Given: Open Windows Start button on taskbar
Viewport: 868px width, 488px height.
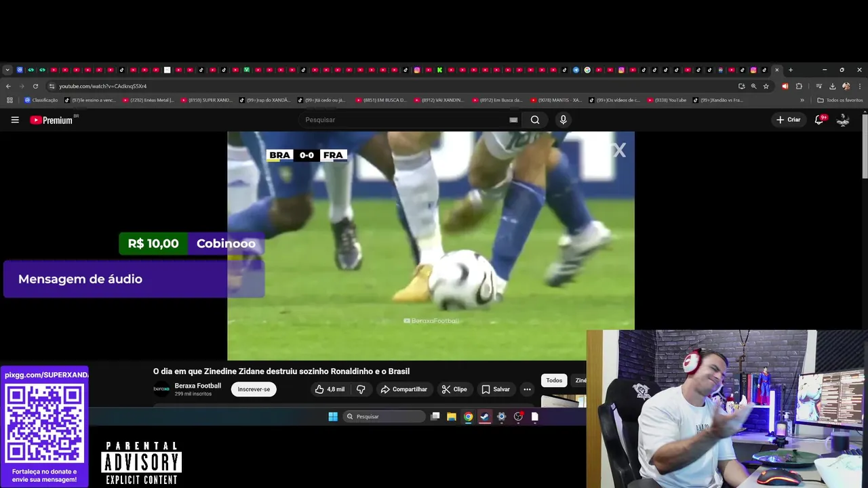Looking at the screenshot, I should coord(333,417).
